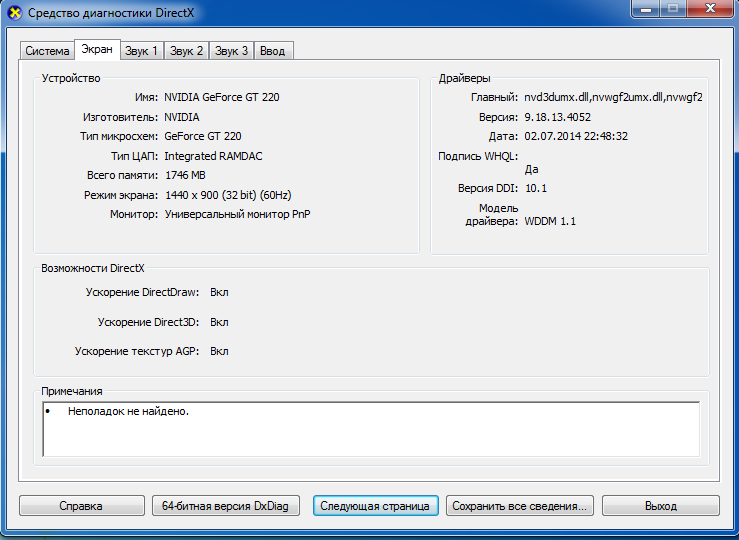Click Сохранить все сведения button

[519, 506]
